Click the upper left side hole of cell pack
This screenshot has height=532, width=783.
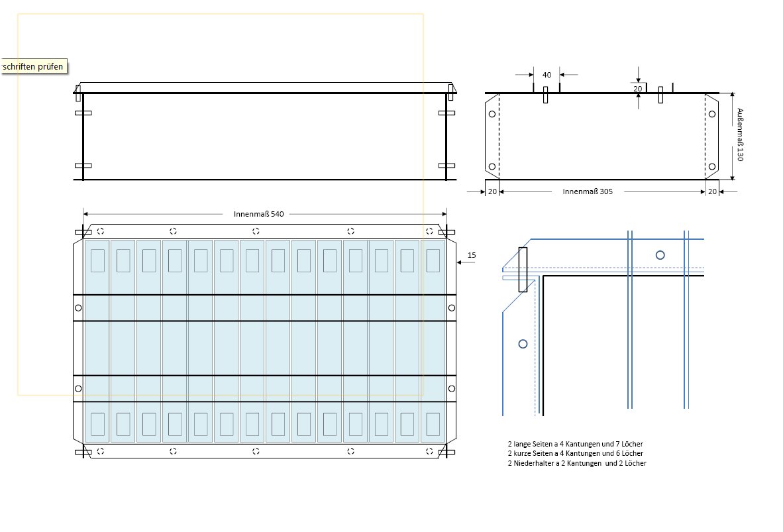(78, 308)
